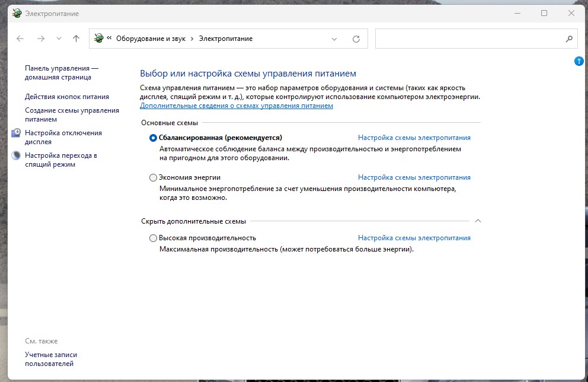588x382 pixels.
Task: Minimize the Электропитание window
Action: point(517,13)
